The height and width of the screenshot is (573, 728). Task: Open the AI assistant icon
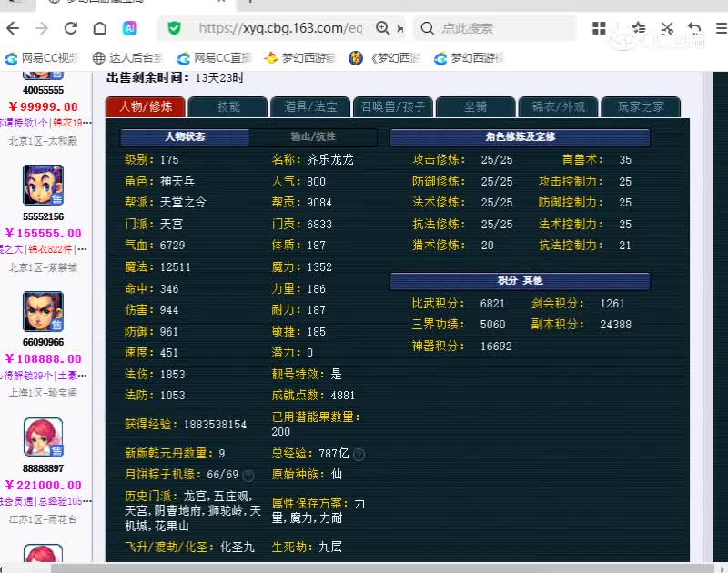129,29
